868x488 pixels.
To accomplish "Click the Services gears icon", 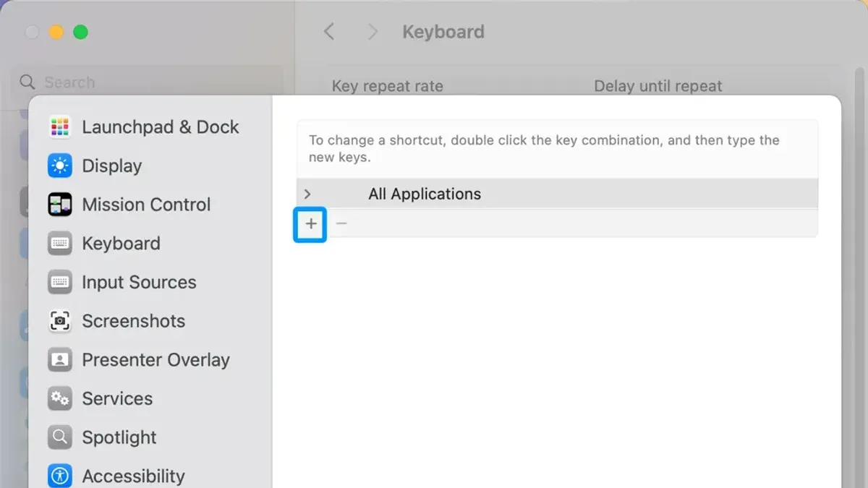I will [x=60, y=398].
